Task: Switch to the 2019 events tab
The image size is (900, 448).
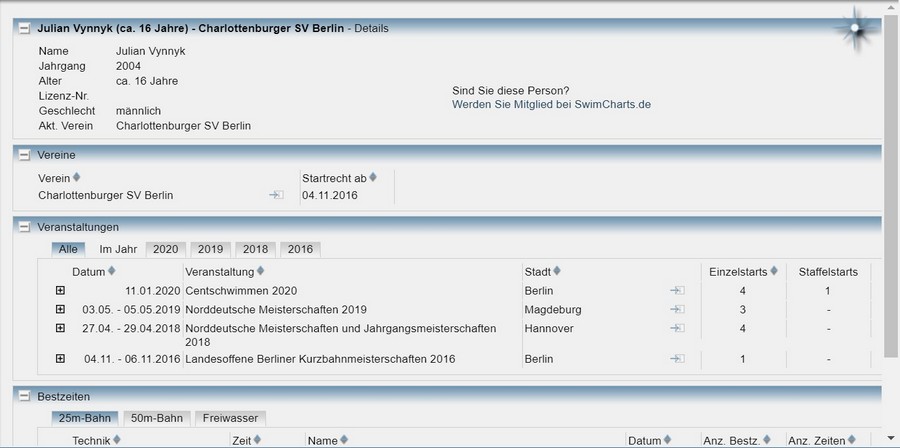Action: 210,249
